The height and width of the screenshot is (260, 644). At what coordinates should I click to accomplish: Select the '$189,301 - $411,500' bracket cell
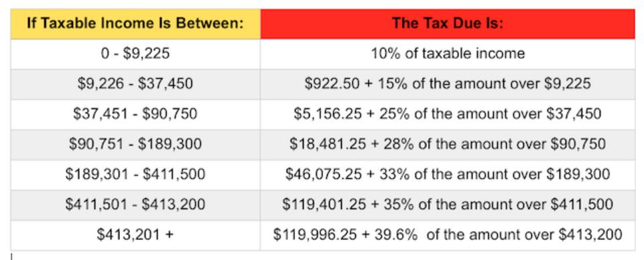pos(135,175)
